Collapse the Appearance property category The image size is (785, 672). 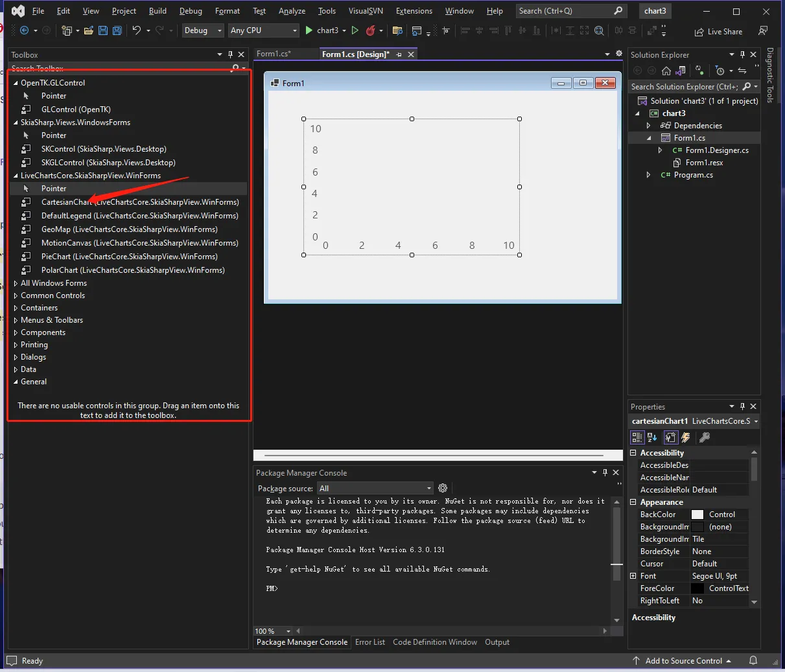(633, 502)
